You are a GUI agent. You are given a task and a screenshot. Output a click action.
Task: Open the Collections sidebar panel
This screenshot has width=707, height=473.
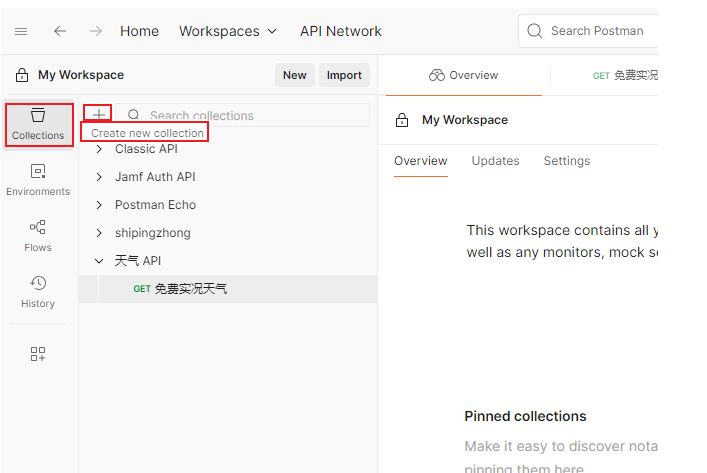coord(38,124)
